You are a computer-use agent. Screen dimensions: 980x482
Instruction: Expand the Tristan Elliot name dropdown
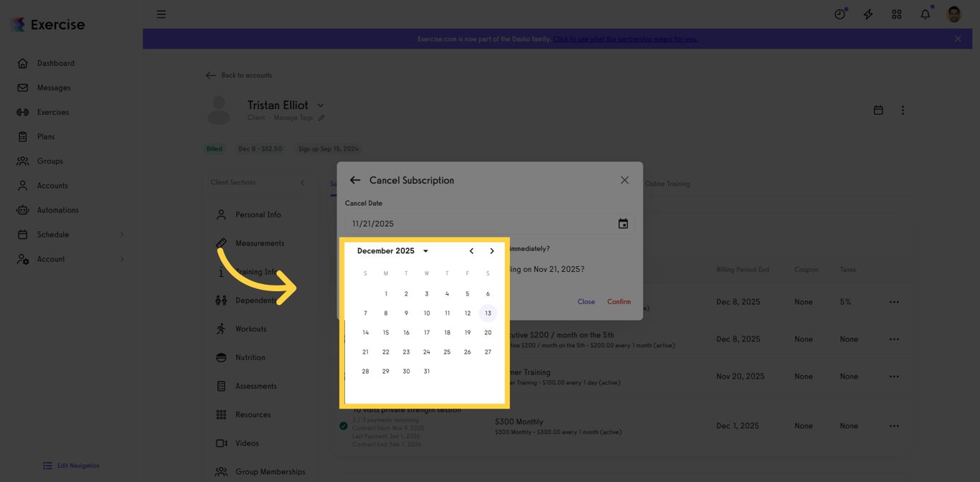[320, 105]
